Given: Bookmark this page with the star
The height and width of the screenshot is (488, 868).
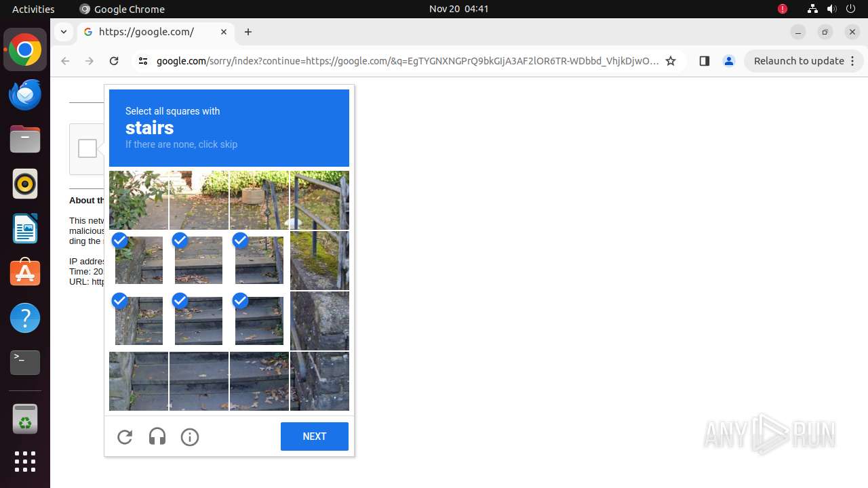Looking at the screenshot, I should [x=671, y=61].
